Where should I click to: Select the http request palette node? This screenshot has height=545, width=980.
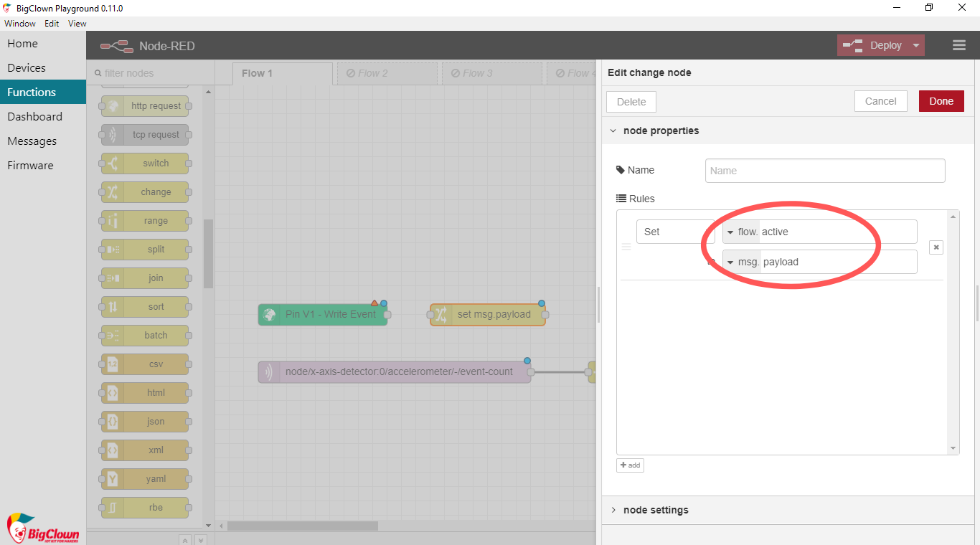click(145, 106)
